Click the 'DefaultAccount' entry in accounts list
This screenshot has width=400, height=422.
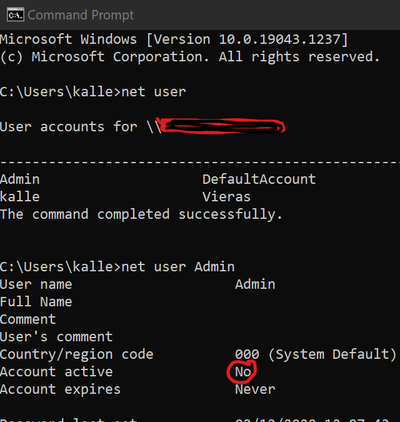point(259,179)
